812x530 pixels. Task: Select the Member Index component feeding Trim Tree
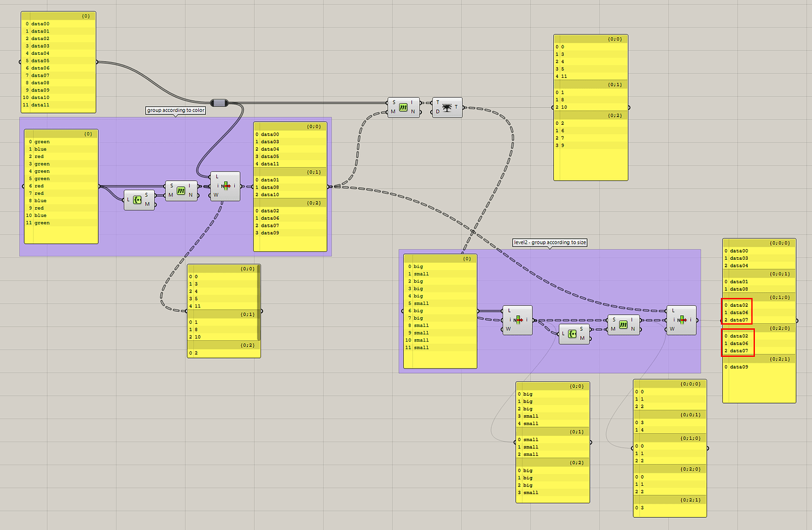404,107
